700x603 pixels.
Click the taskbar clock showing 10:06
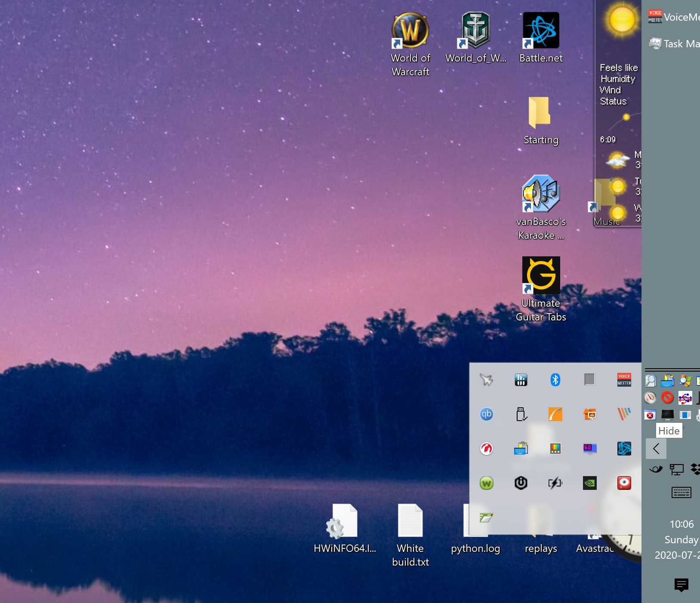pyautogui.click(x=681, y=524)
